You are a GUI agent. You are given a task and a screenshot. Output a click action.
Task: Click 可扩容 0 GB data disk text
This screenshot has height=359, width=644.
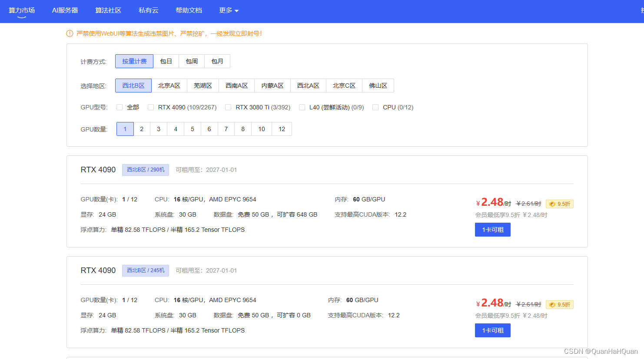pyautogui.click(x=294, y=315)
